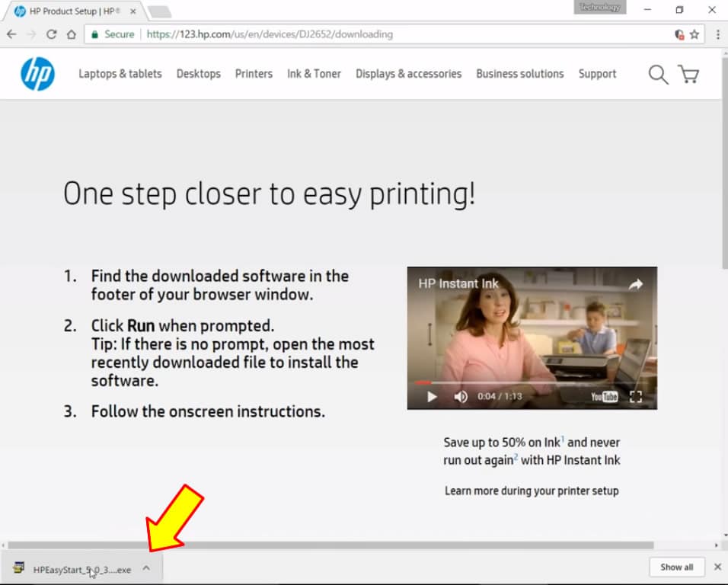The height and width of the screenshot is (585, 728).
Task: Open the shopping cart icon
Action: (688, 74)
